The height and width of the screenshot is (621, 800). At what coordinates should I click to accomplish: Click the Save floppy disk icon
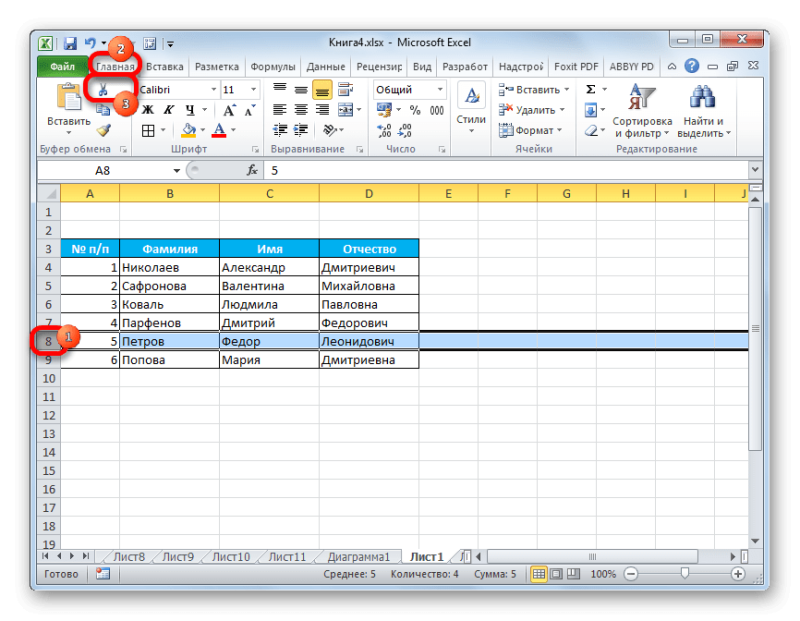70,43
